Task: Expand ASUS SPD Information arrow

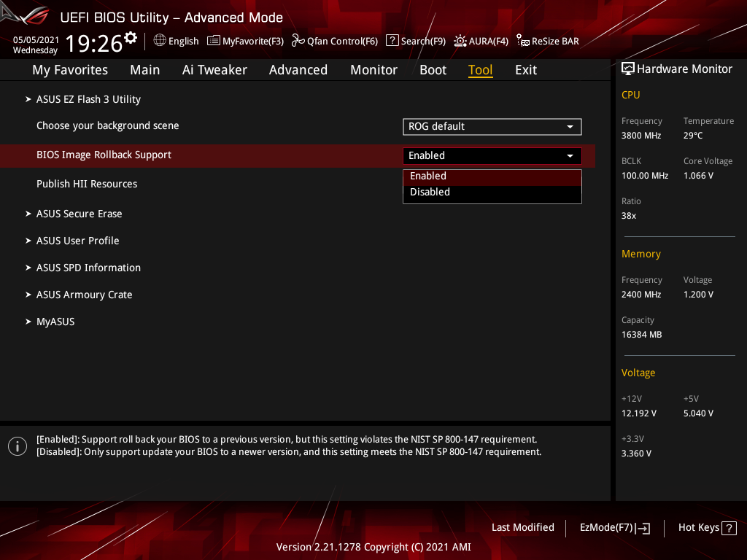Action: click(x=28, y=268)
